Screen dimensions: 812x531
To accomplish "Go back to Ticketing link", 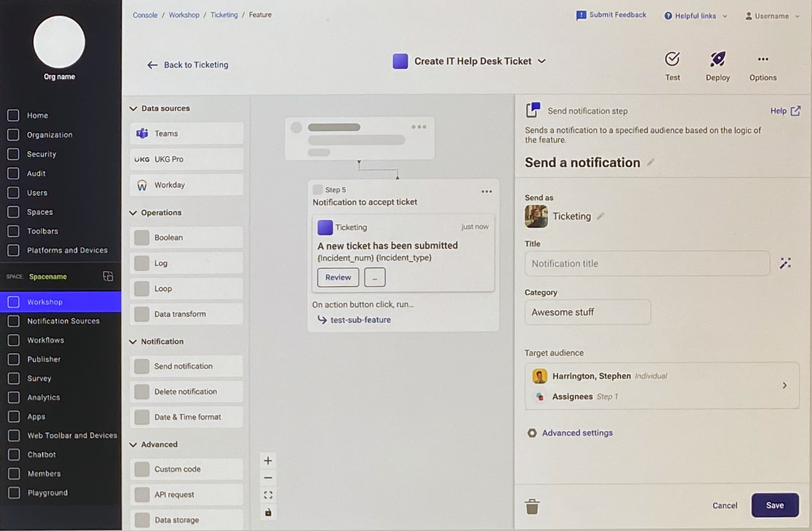I will (x=188, y=65).
